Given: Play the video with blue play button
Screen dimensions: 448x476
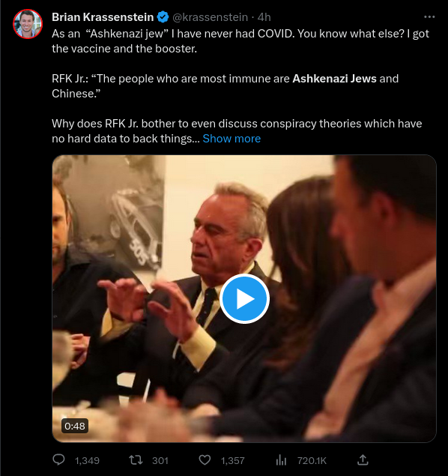Looking at the screenshot, I should [244, 298].
